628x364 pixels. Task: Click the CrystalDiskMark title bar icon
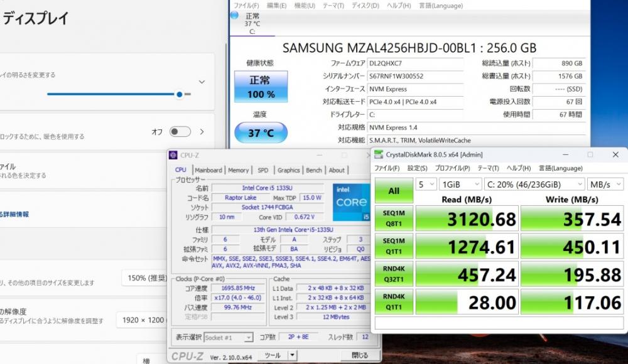379,154
